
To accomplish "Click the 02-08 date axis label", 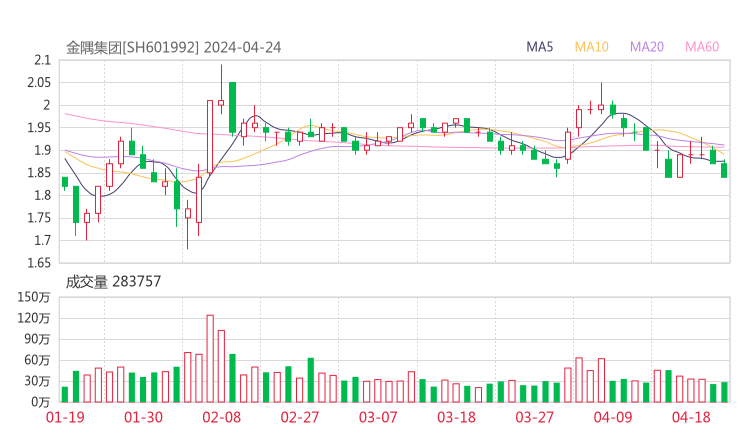I will pyautogui.click(x=221, y=417).
